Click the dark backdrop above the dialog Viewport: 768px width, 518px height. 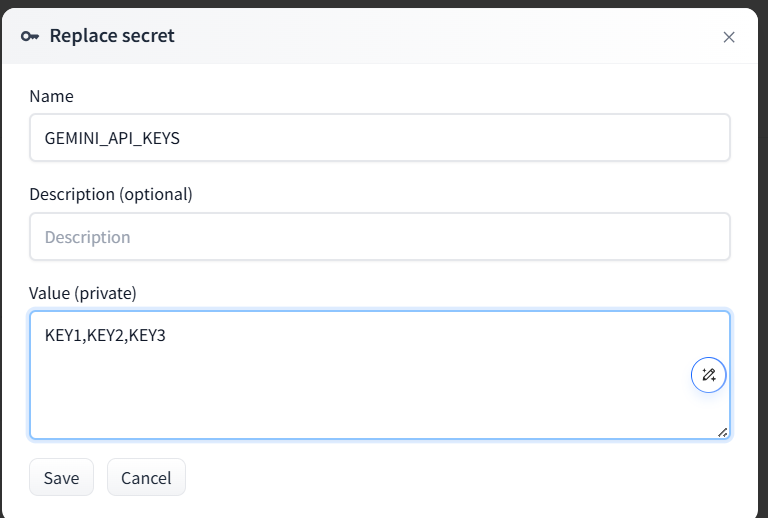(x=384, y=3)
